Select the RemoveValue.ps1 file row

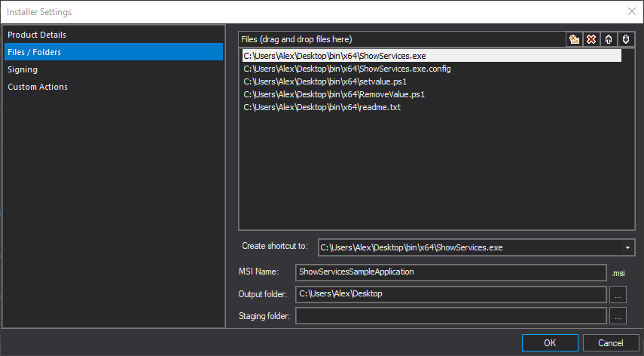pos(432,94)
